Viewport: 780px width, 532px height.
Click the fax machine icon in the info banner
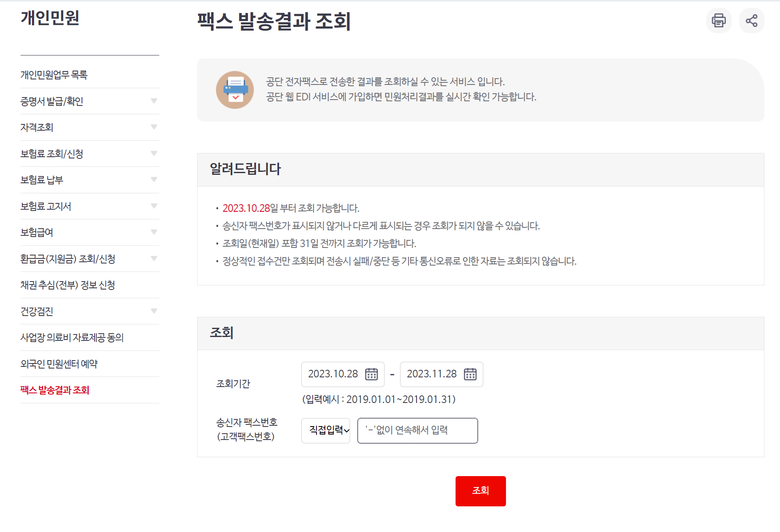(235, 90)
